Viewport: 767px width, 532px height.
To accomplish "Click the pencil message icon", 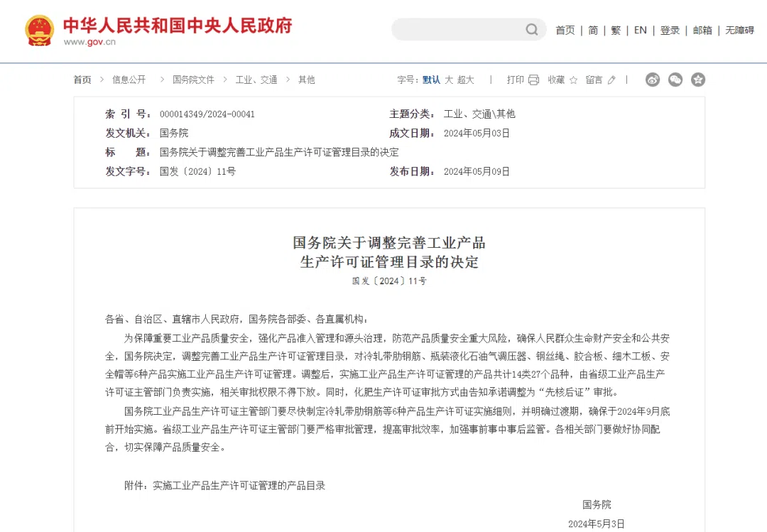I will point(611,80).
